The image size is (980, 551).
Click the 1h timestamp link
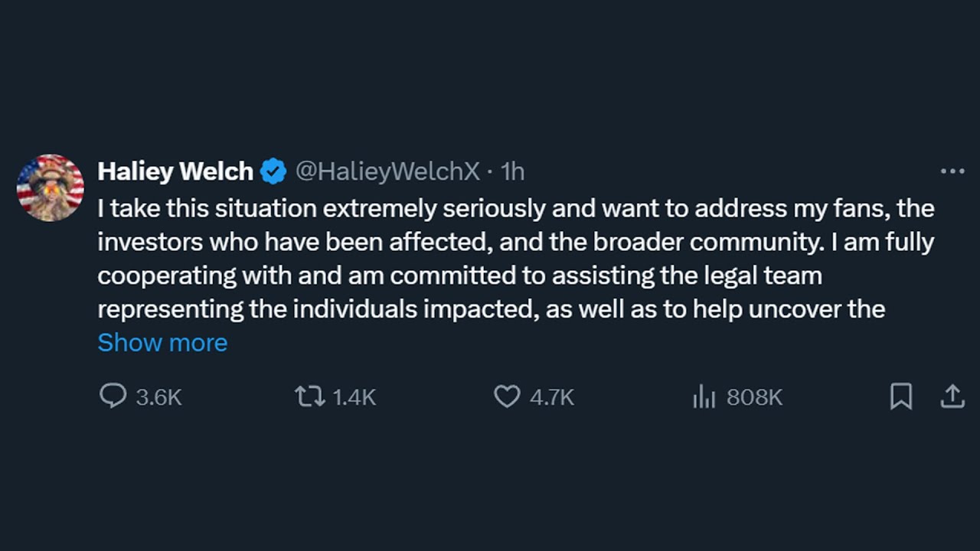coord(512,171)
